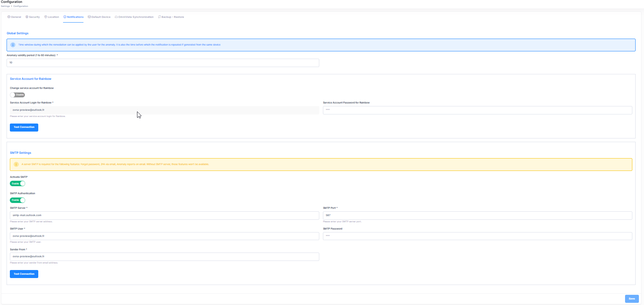Focus the Anomaly validity period field
The width and height of the screenshot is (644, 305).
pos(163,63)
